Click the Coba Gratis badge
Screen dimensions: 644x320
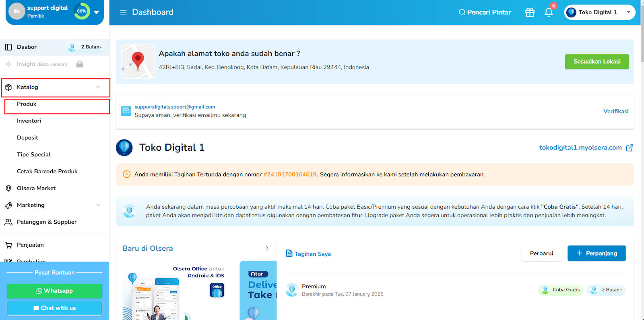coord(560,290)
